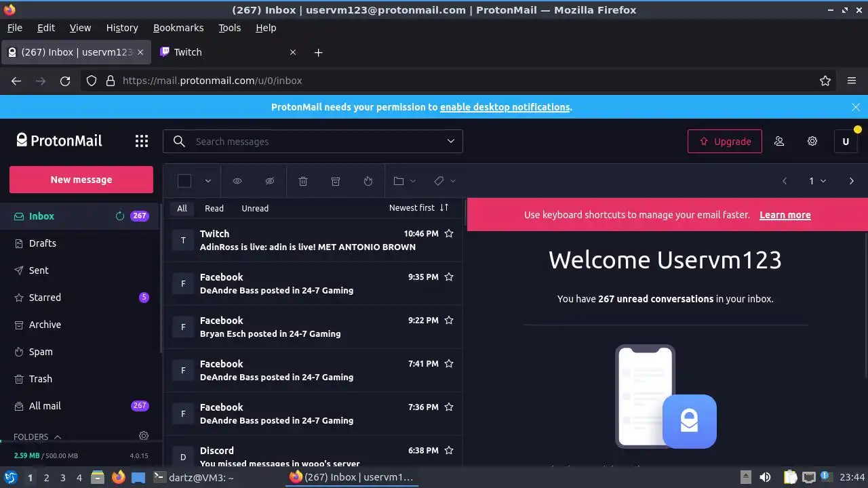The width and height of the screenshot is (868, 488).
Task: Star the Facebook email from 7:41 PM
Action: pyautogui.click(x=448, y=363)
